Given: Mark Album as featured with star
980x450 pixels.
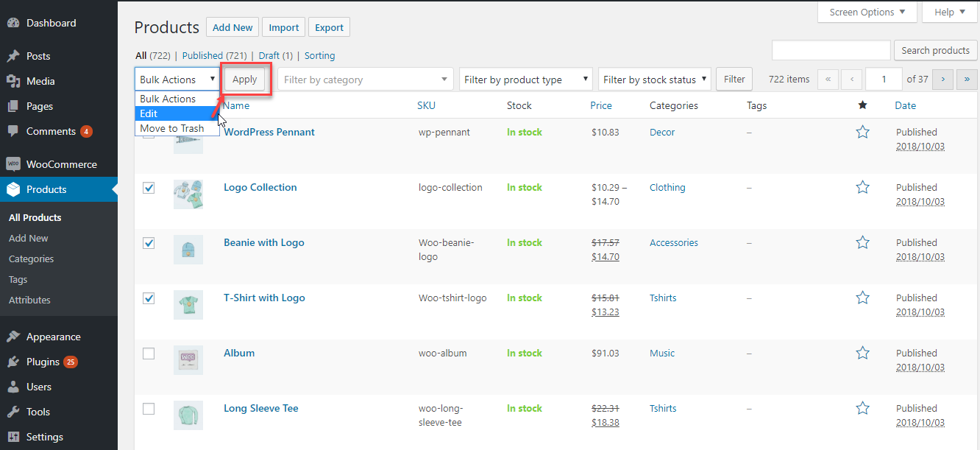Looking at the screenshot, I should coord(863,353).
